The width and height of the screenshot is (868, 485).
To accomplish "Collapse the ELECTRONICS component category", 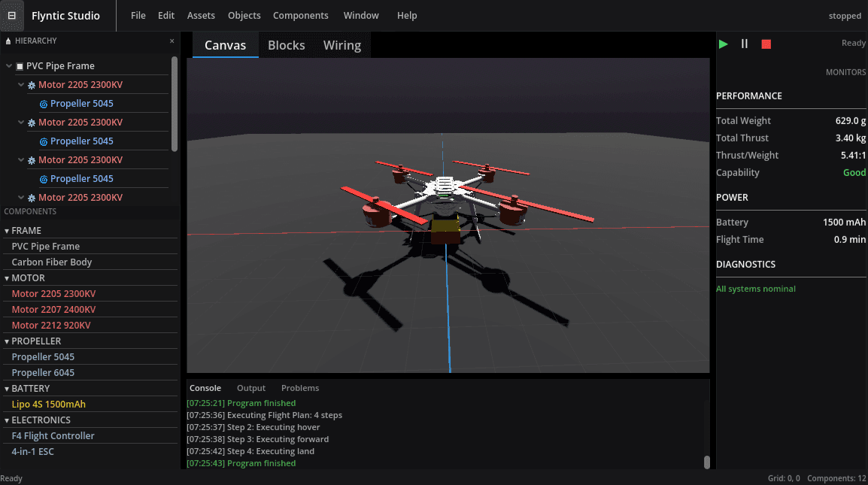I will coord(7,420).
